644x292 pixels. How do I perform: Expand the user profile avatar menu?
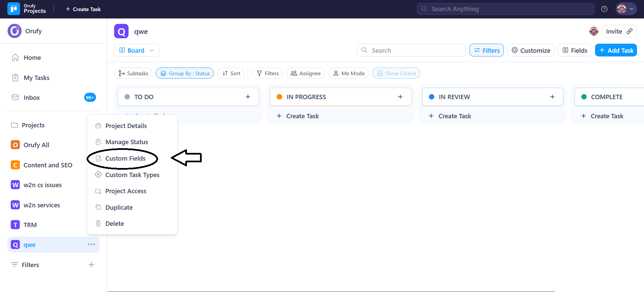point(626,9)
